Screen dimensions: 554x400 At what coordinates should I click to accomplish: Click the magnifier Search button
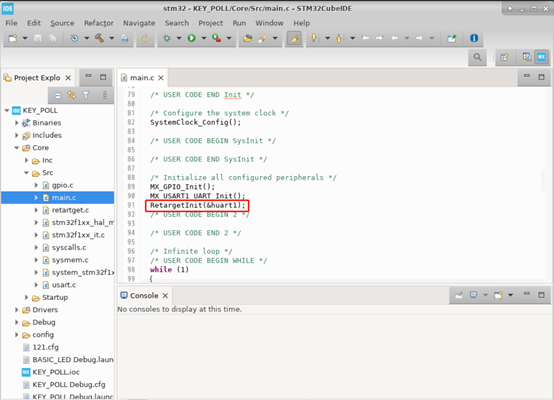click(x=477, y=57)
